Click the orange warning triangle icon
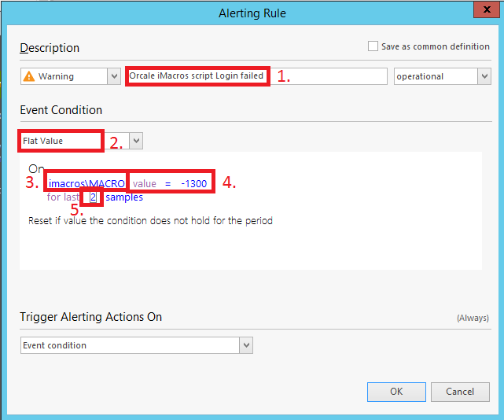 29,76
